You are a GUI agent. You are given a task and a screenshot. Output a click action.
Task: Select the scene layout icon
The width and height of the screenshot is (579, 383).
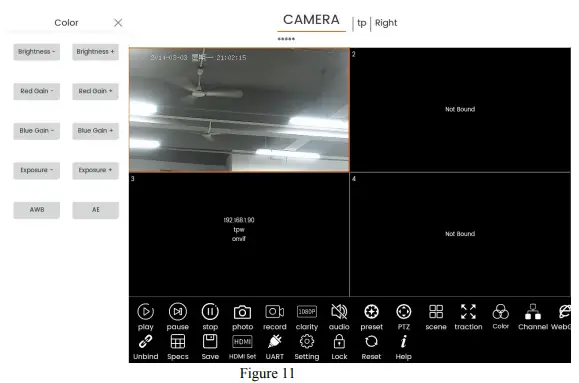click(x=436, y=312)
